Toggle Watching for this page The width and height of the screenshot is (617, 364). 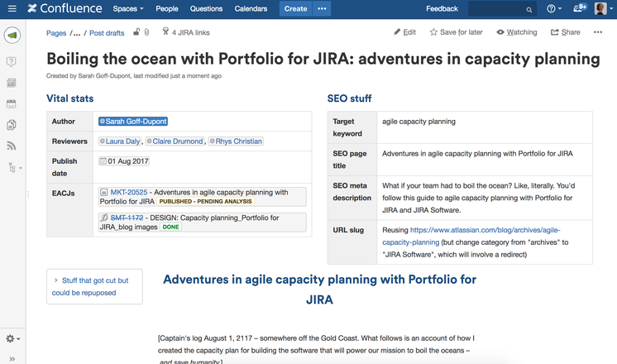tap(517, 32)
